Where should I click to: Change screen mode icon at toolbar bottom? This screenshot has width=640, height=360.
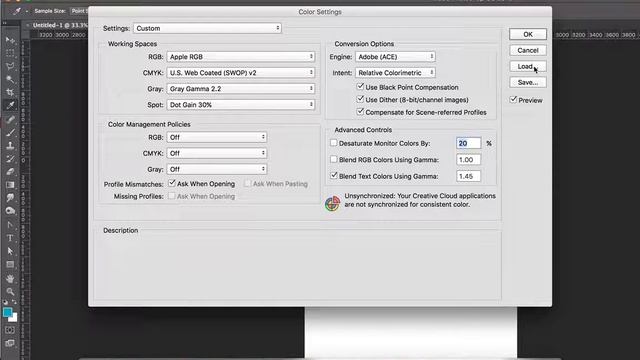(x=10, y=343)
